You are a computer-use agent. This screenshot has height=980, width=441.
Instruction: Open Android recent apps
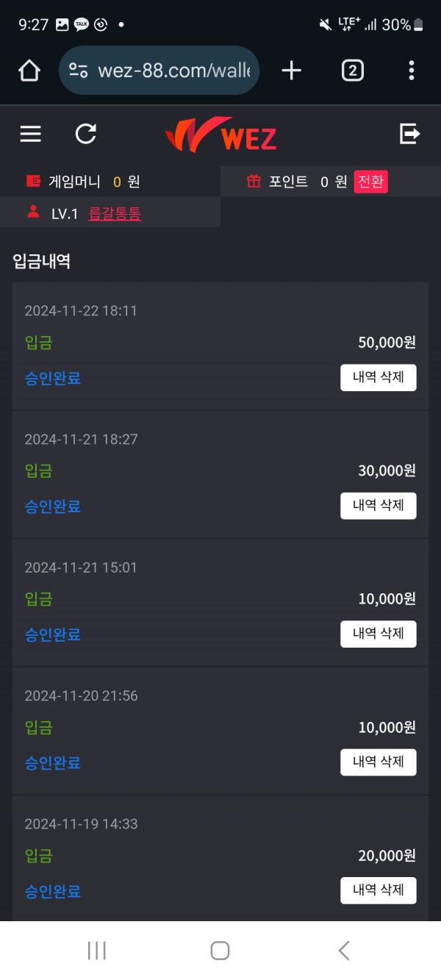(97, 951)
